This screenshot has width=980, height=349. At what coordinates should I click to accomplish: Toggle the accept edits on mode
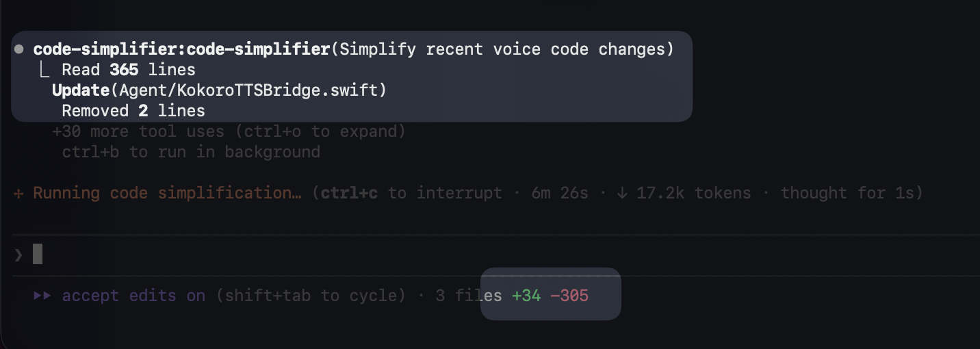[x=133, y=296]
